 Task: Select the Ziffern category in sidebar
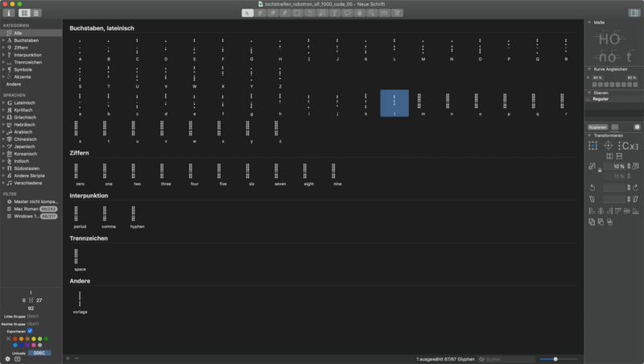coord(22,48)
